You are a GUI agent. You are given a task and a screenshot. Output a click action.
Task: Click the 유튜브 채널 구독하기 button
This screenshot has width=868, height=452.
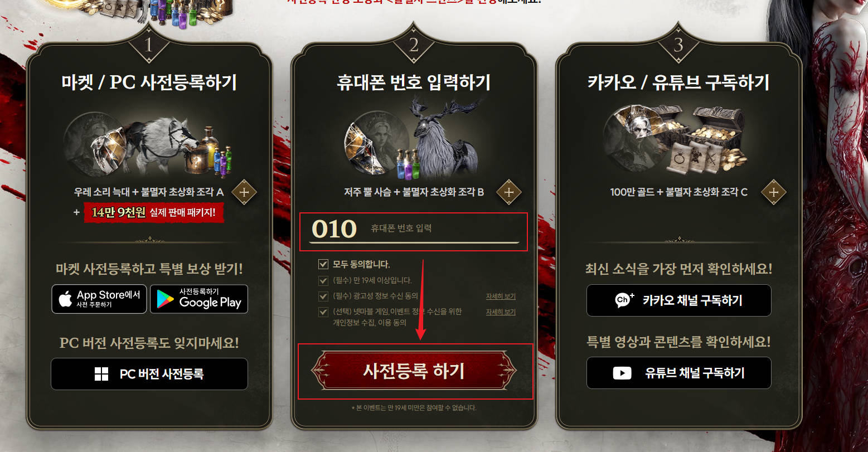click(x=679, y=373)
